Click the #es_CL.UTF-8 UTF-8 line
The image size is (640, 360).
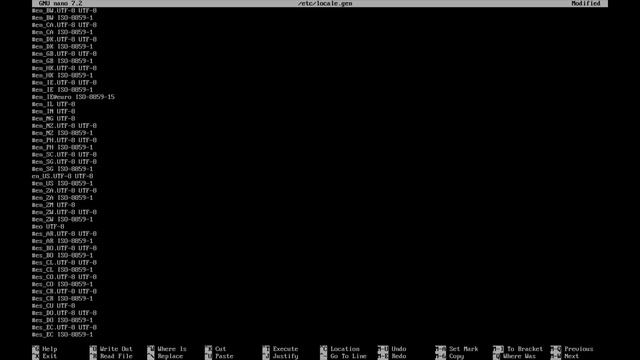[64, 263]
